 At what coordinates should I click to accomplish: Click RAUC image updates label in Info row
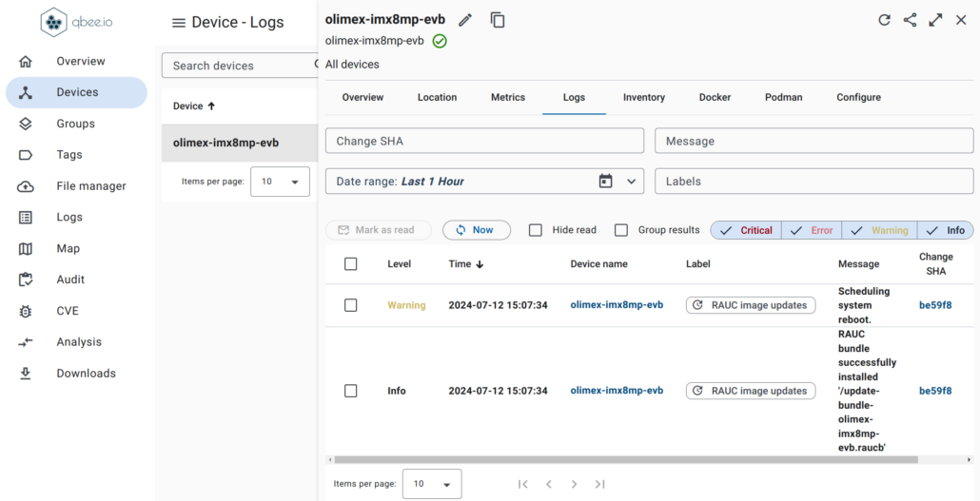(x=751, y=391)
